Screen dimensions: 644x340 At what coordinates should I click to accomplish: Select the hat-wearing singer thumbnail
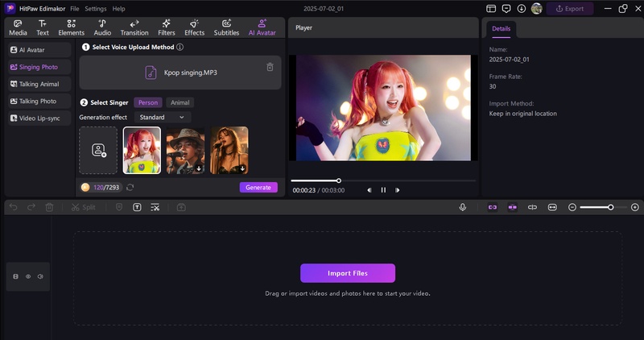click(x=186, y=150)
